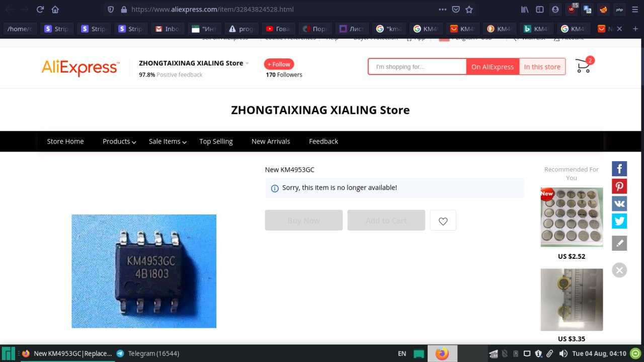Click the green power button in the taskbar

(x=635, y=353)
